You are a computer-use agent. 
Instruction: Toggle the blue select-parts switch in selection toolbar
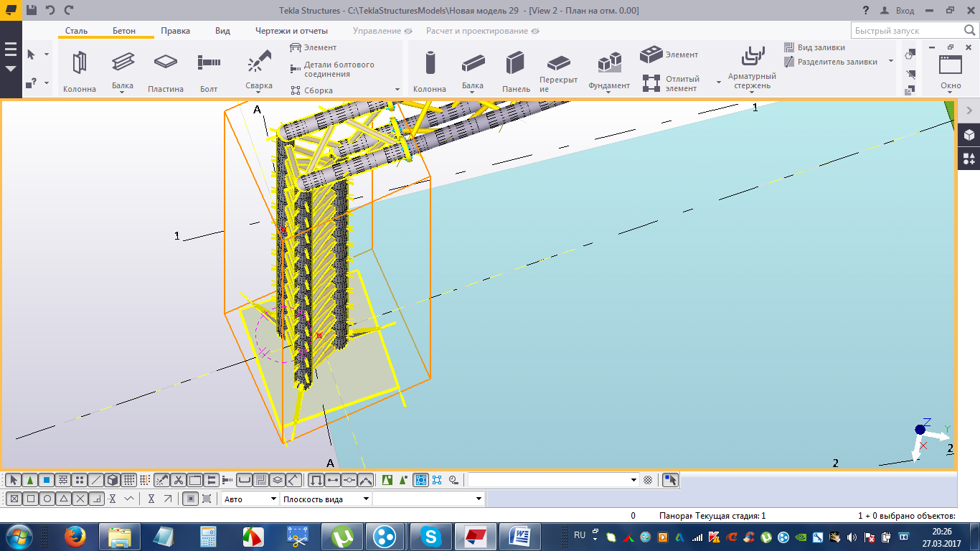pyautogui.click(x=46, y=480)
